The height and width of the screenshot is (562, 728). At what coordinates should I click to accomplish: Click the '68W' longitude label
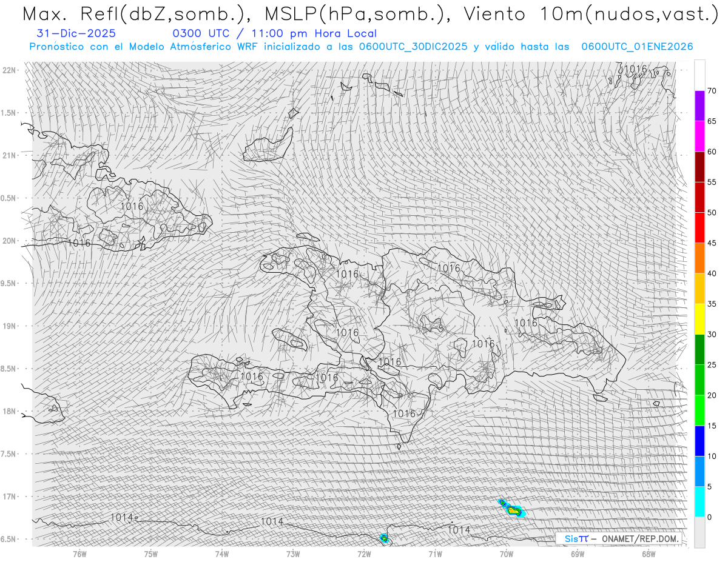(x=649, y=554)
